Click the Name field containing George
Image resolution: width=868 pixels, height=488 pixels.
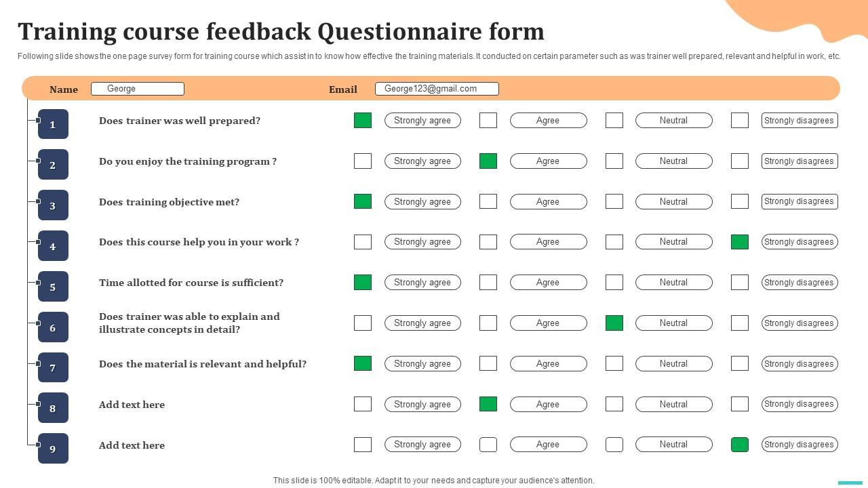coord(138,89)
